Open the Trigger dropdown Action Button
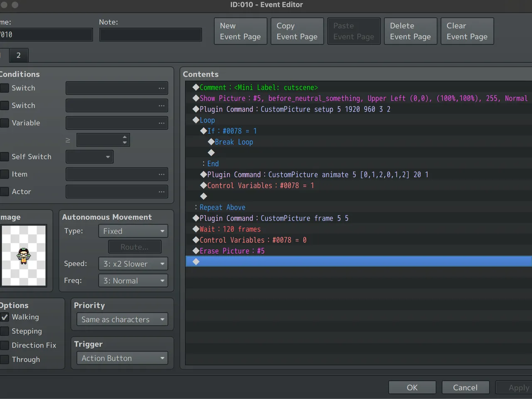The image size is (532, 399). coord(122,358)
